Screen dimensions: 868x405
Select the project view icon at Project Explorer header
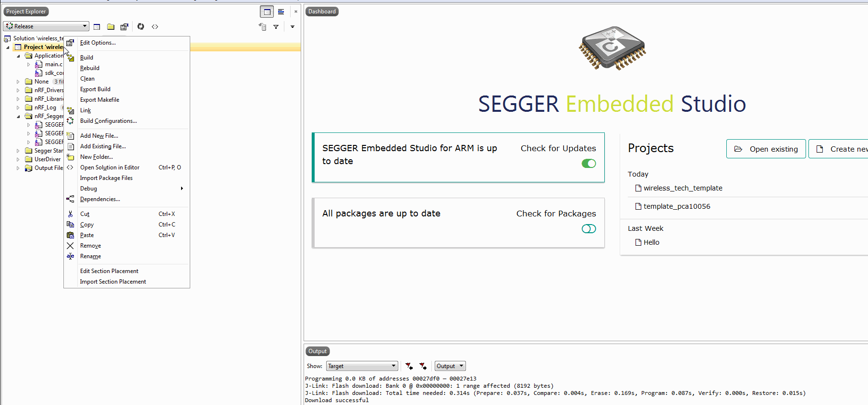pos(267,12)
